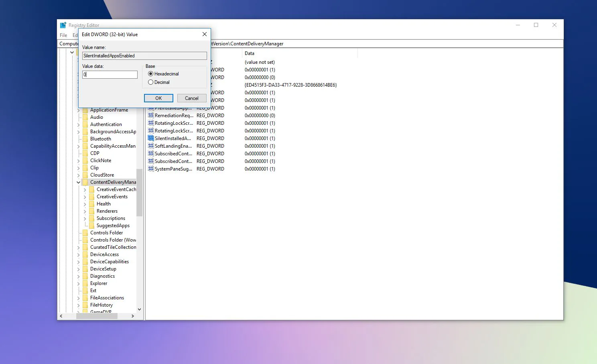Cancel the Edit DWORD dialog
This screenshot has width=597, height=364.
[x=192, y=98]
